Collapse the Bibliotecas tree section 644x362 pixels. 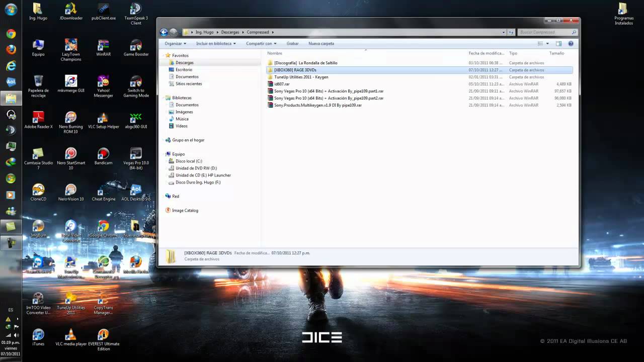[x=162, y=98]
